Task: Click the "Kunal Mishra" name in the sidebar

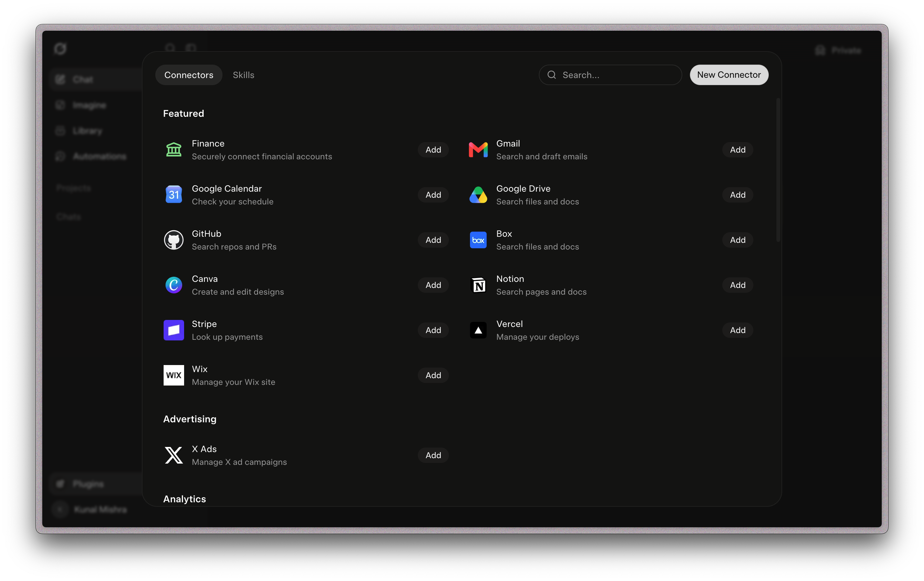Action: click(x=100, y=509)
